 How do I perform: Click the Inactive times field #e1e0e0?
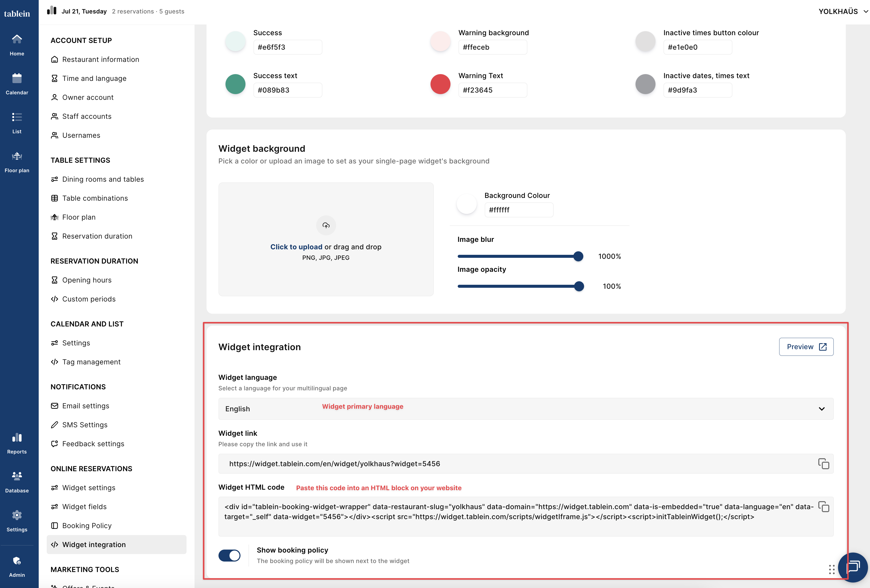[x=698, y=47]
